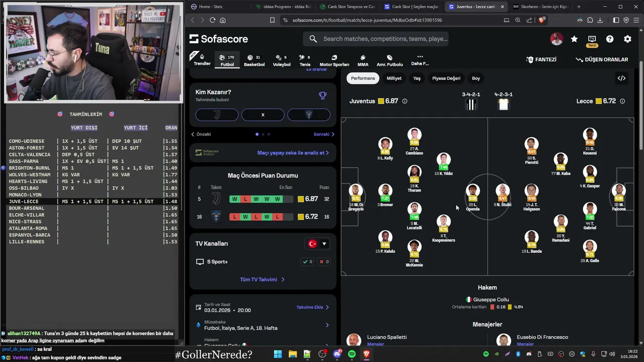
Task: Confirm S Sport+ with checkmark vote
Action: (x=307, y=261)
